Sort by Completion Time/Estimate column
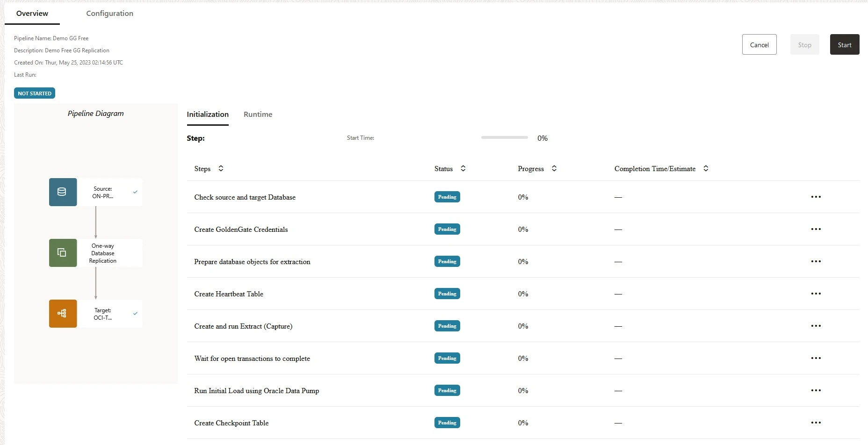The height and width of the screenshot is (445, 868). point(706,168)
